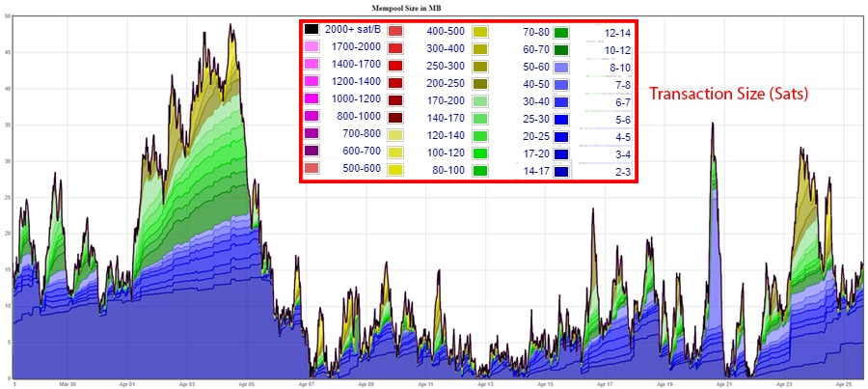Click the pink swatch left of 1400-1700

(x=312, y=65)
